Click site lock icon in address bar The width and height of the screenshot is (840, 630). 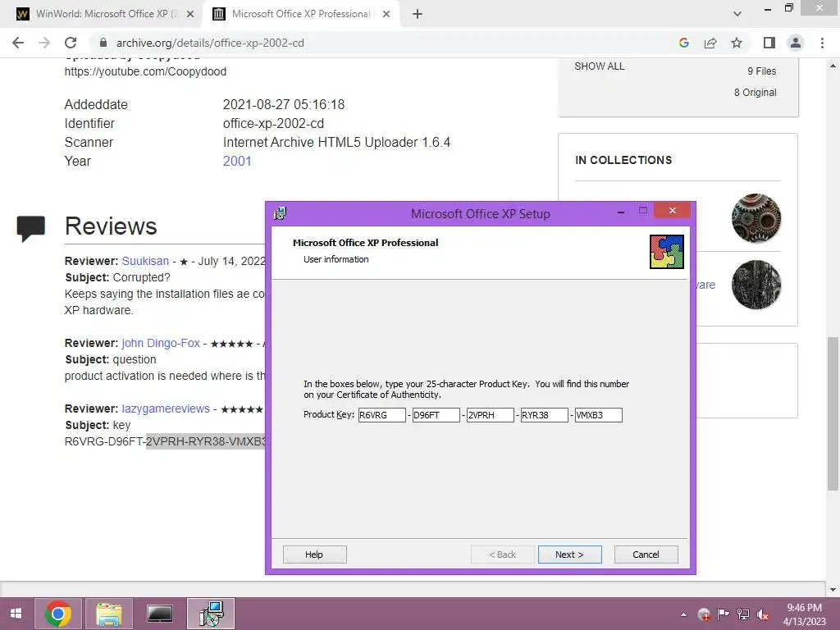103,43
